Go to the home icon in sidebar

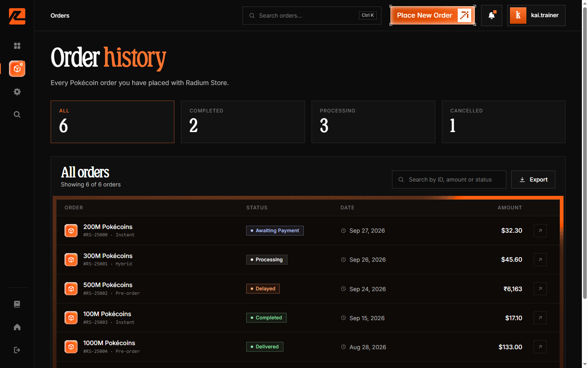pyautogui.click(x=17, y=327)
